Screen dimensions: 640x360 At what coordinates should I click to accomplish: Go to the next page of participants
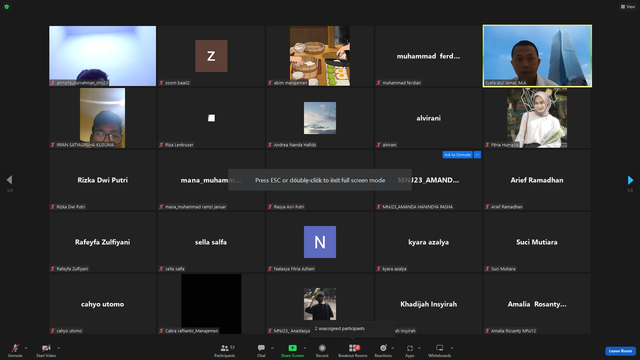(630, 180)
